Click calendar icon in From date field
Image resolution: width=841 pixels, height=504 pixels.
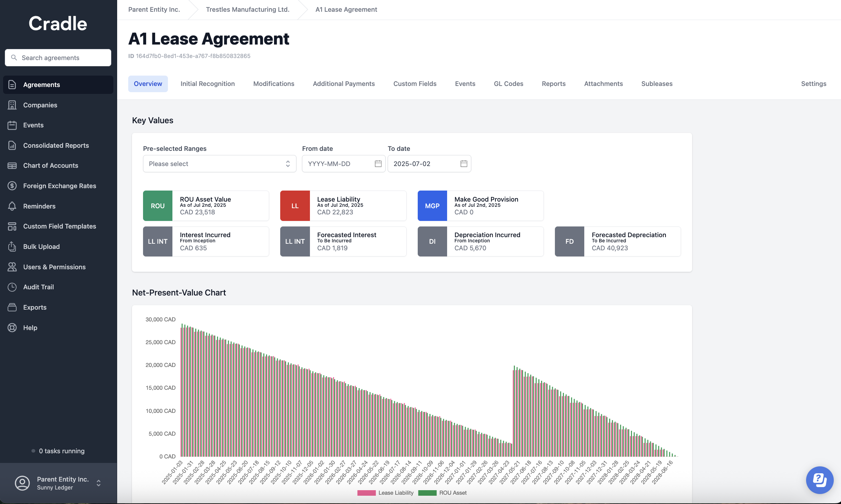[x=378, y=164]
